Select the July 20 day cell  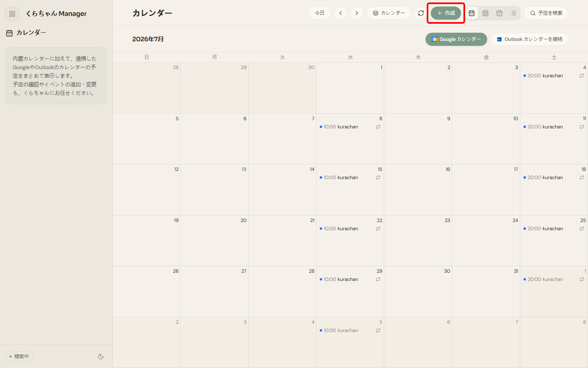[x=214, y=241]
